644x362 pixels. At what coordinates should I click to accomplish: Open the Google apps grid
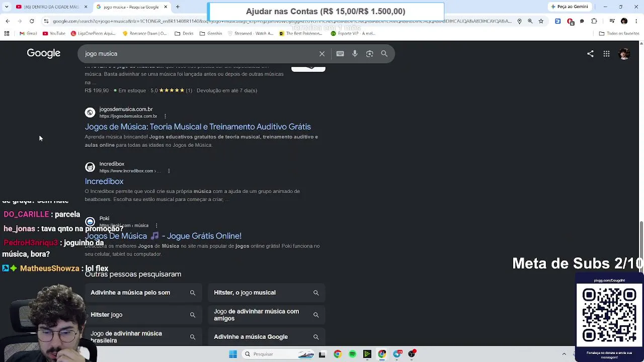pos(607,54)
